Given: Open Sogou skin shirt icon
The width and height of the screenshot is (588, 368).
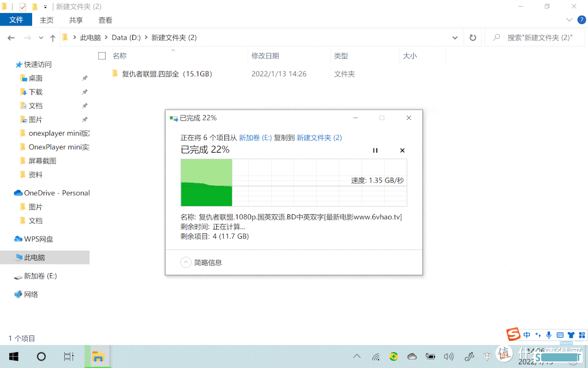Looking at the screenshot, I should (571, 335).
